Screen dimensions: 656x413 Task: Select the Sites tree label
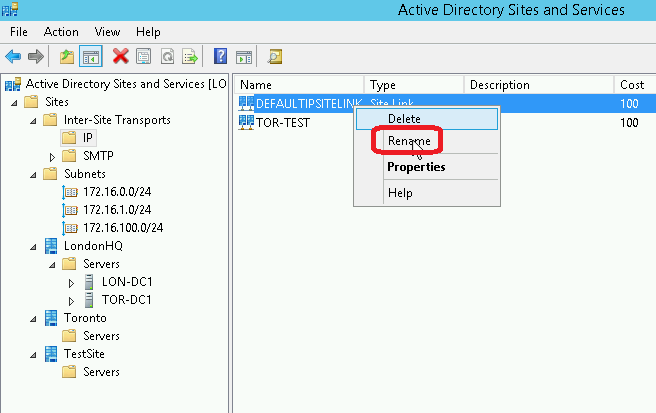(57, 102)
